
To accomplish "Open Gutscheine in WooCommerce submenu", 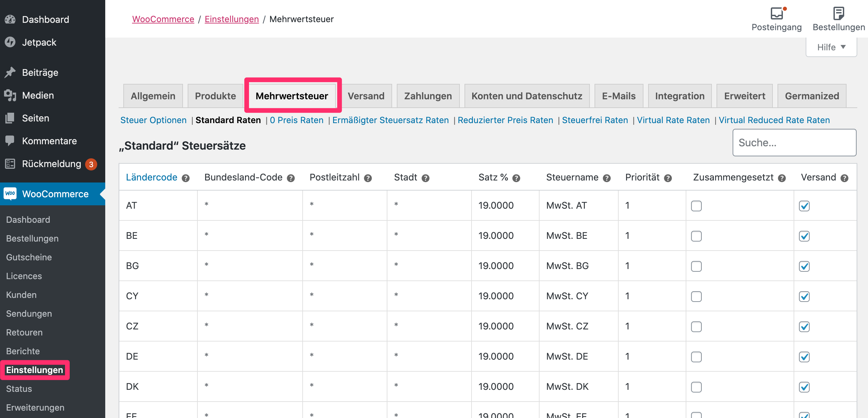I will [x=29, y=257].
